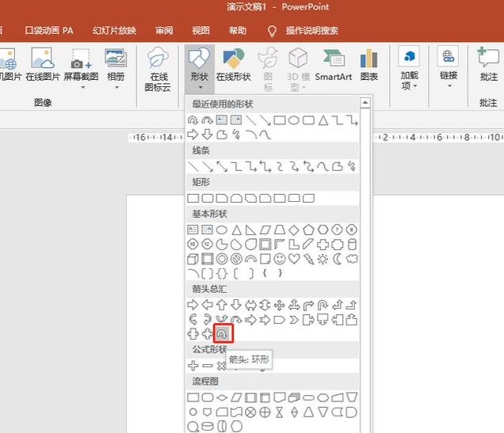Select the chevron arrow in 箭头总汇
This screenshot has width=504, height=433.
294,320
